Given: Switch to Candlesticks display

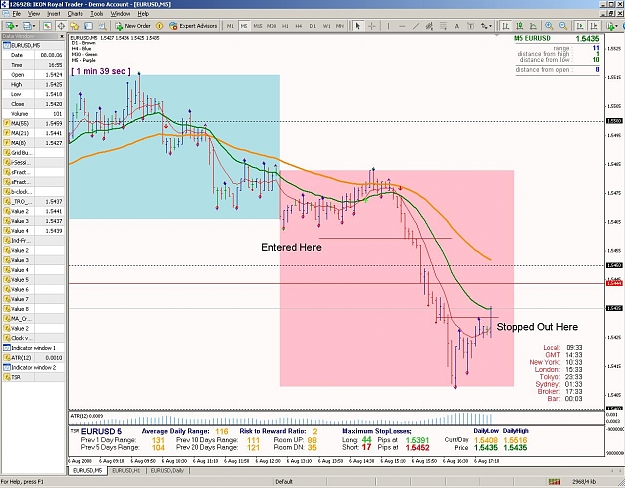Looking at the screenshot, I should (519, 26).
